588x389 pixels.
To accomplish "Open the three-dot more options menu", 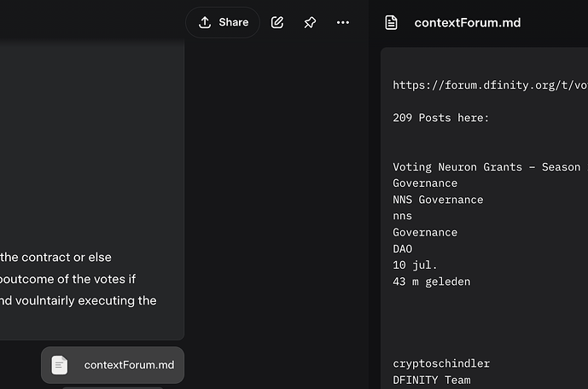I will pos(343,22).
